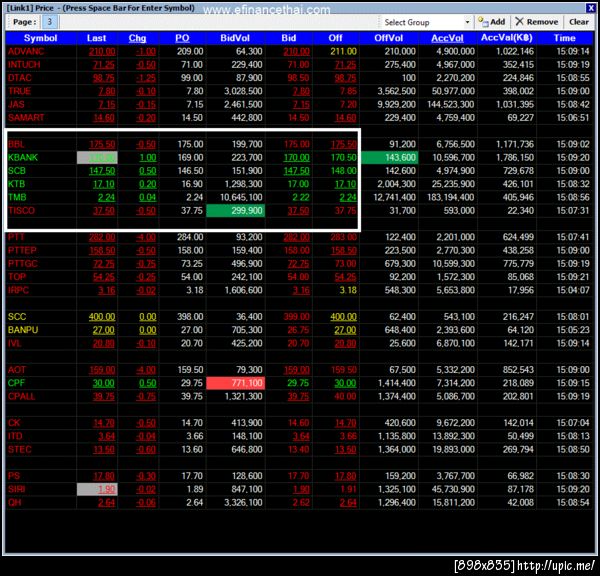Select the SAMART symbol
The height and width of the screenshot is (576, 600).
pyautogui.click(x=26, y=117)
